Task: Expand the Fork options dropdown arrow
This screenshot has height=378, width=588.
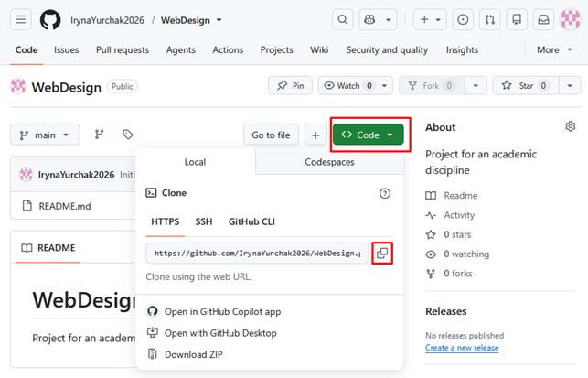Action: (x=476, y=86)
